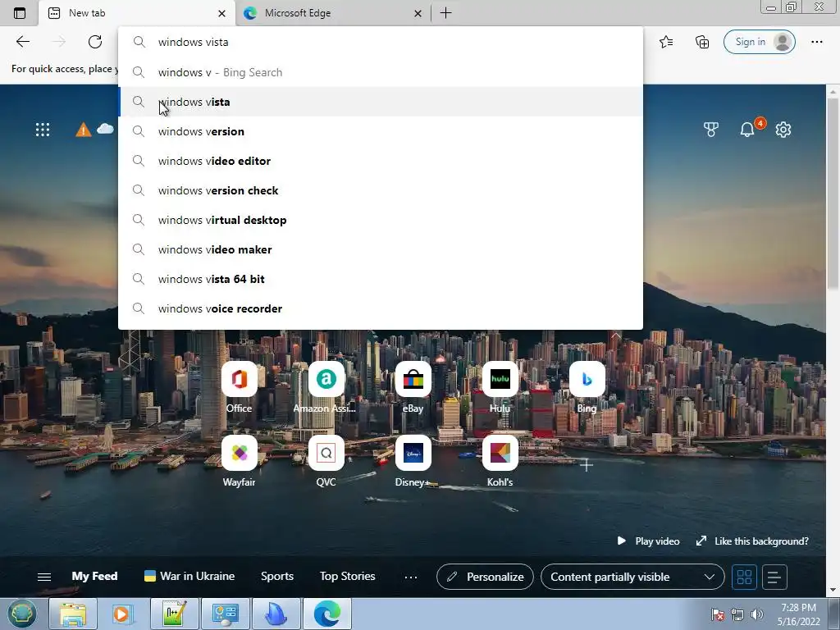This screenshot has width=840, height=630.
Task: Open the Rewards trophy icon
Action: [x=711, y=130]
